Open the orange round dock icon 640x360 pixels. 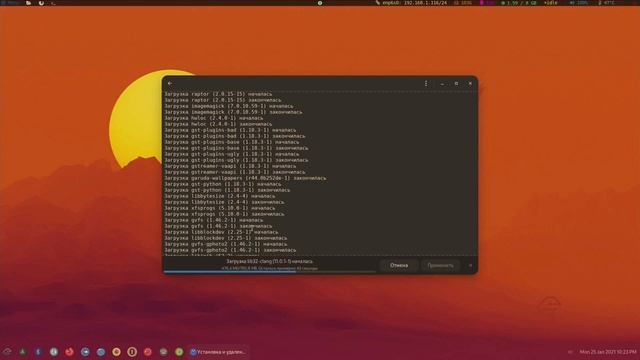[117, 351]
